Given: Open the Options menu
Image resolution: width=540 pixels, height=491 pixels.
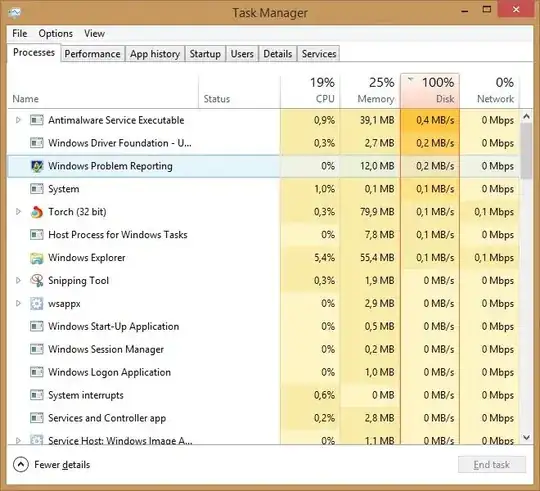Looking at the screenshot, I should point(55,33).
